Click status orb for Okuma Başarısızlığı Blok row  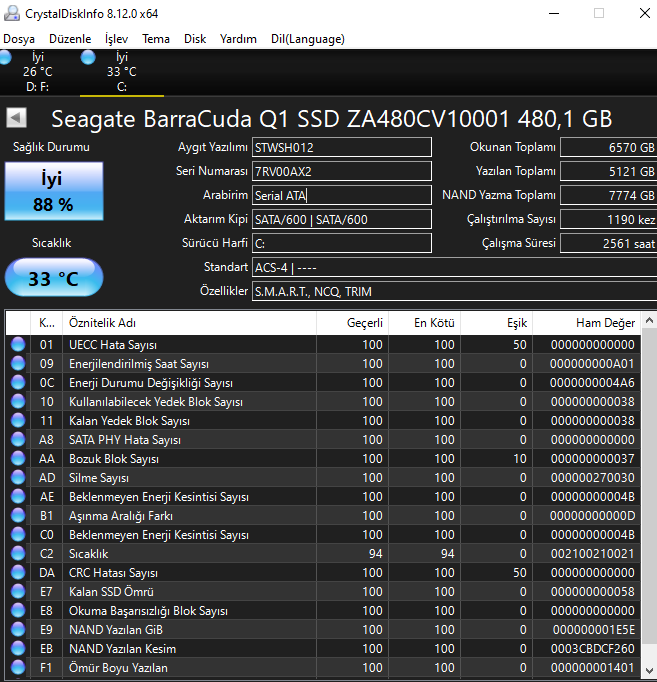point(18,610)
